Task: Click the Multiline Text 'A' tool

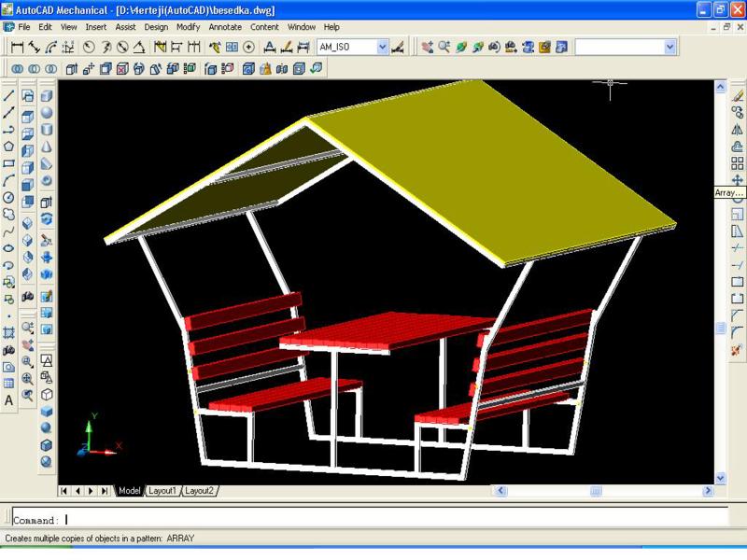Action: pos(8,400)
